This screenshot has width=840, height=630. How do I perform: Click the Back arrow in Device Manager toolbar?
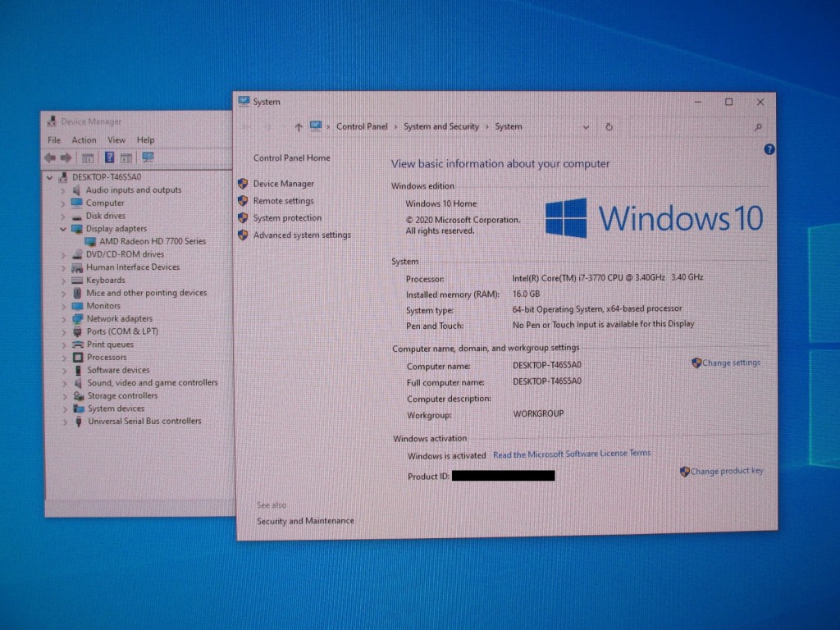pyautogui.click(x=50, y=157)
